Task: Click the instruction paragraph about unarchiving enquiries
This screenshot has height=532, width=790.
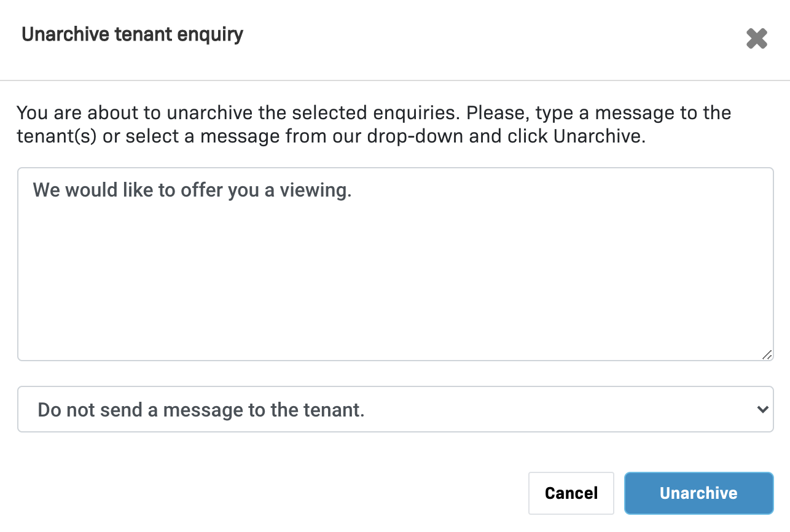Action: (373, 124)
